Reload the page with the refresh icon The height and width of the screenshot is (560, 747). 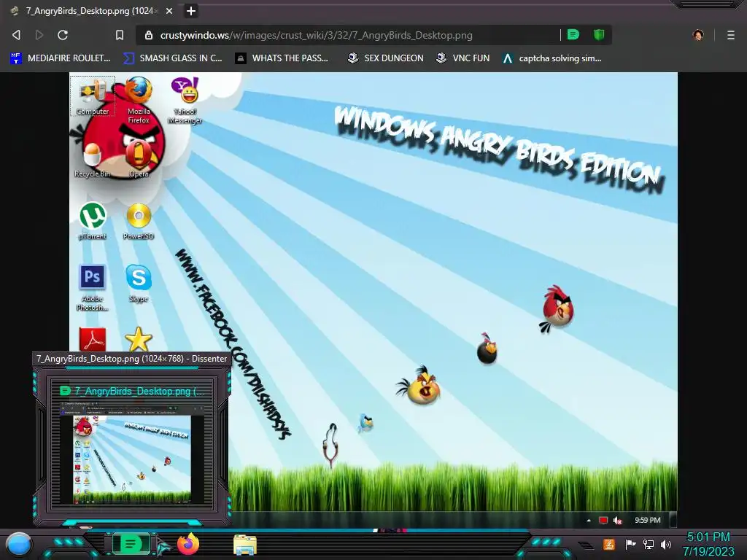[x=63, y=35]
